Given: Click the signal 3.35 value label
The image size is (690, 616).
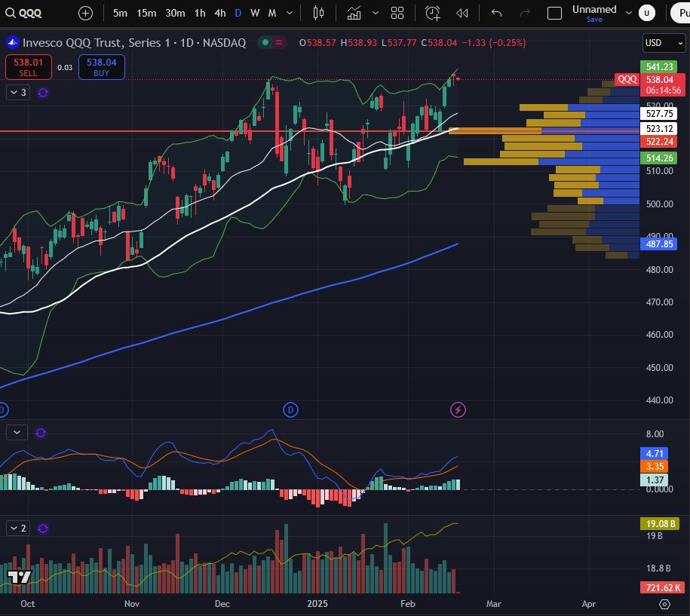Looking at the screenshot, I should tap(655, 467).
